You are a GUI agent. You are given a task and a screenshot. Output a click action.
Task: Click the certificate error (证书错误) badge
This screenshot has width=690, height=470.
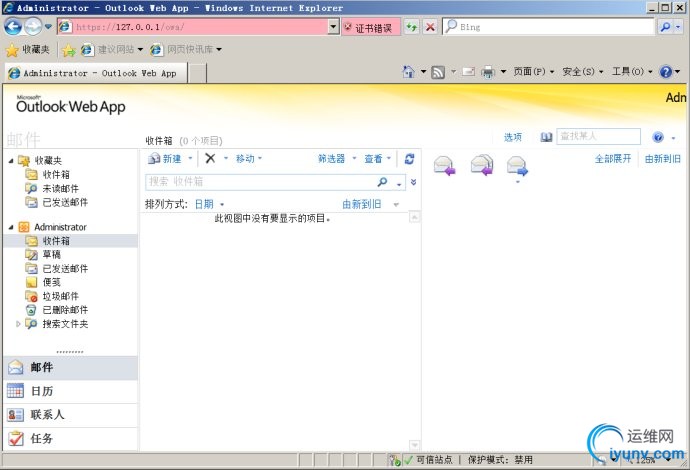(371, 27)
